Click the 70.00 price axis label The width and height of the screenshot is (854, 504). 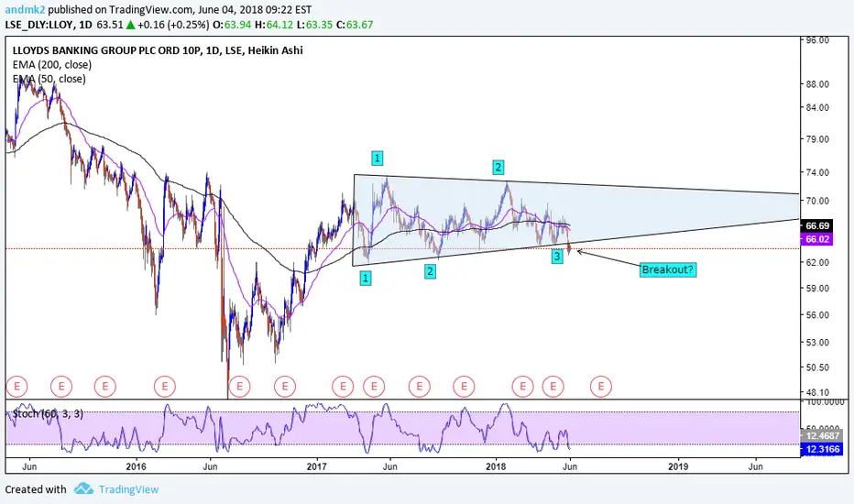817,201
